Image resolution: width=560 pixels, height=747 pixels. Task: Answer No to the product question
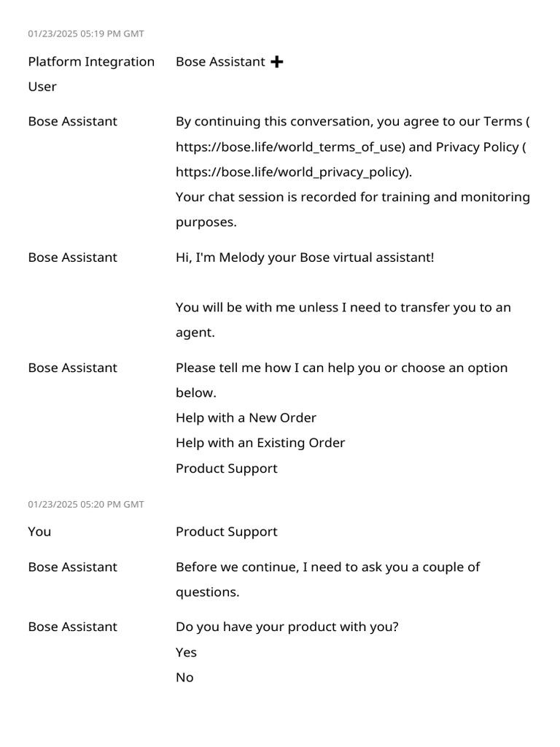pyautogui.click(x=184, y=677)
